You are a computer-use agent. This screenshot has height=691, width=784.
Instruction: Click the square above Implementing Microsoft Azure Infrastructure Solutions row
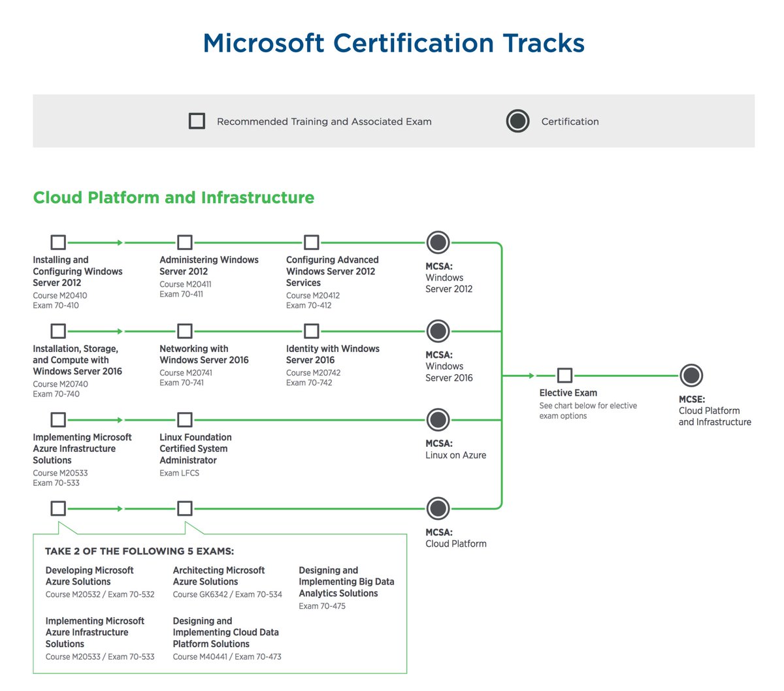click(58, 419)
